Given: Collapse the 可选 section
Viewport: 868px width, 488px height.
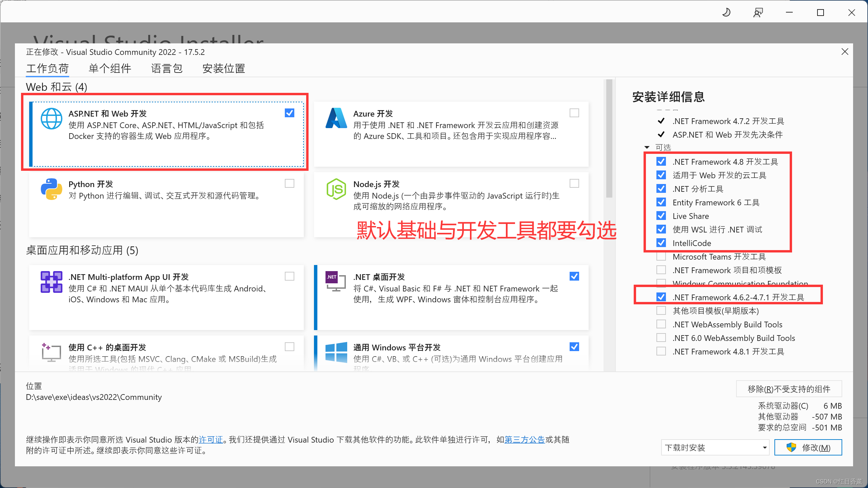Looking at the screenshot, I should pyautogui.click(x=647, y=147).
